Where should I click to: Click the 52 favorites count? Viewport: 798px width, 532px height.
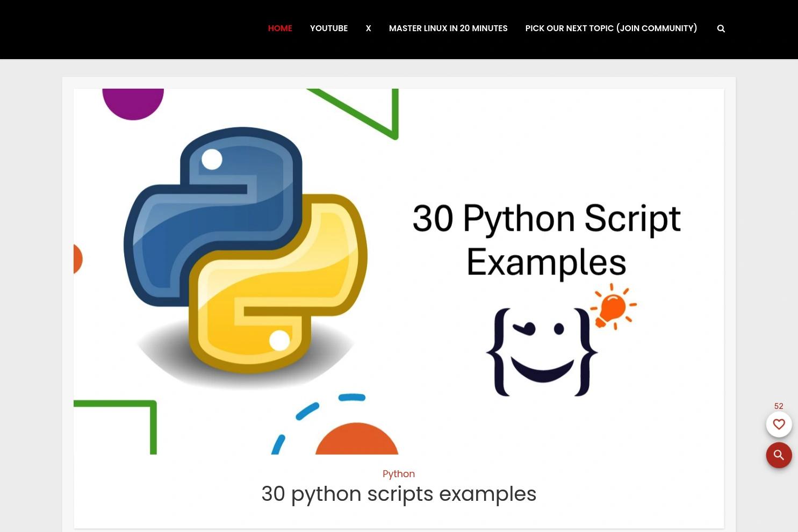pyautogui.click(x=779, y=406)
